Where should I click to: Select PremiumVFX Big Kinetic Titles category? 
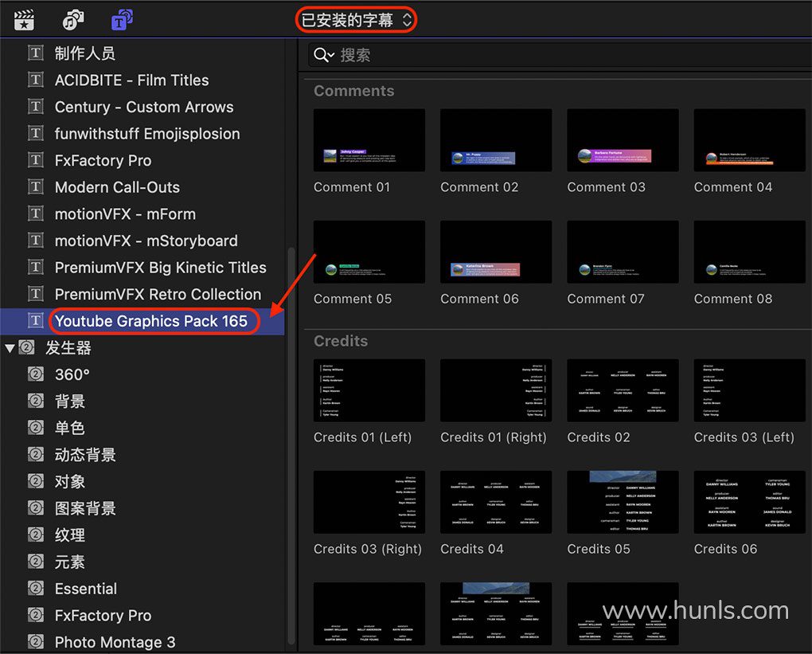point(161,268)
